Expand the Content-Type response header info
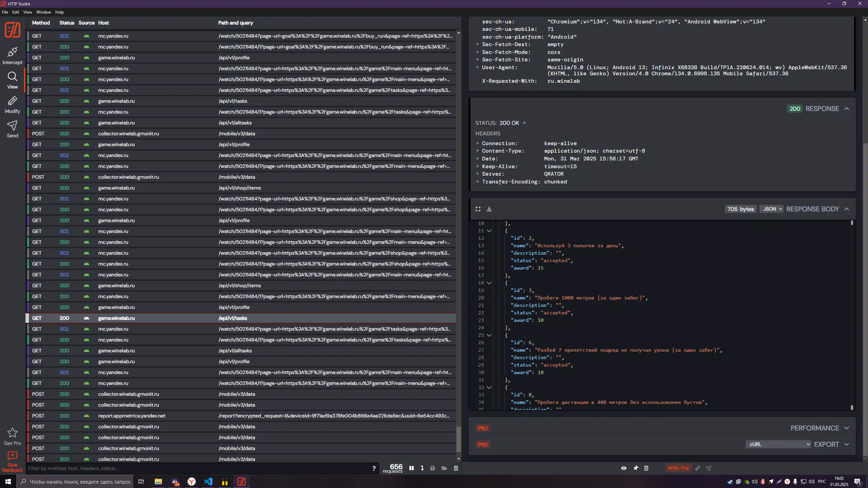This screenshot has height=488, width=868. [x=477, y=151]
